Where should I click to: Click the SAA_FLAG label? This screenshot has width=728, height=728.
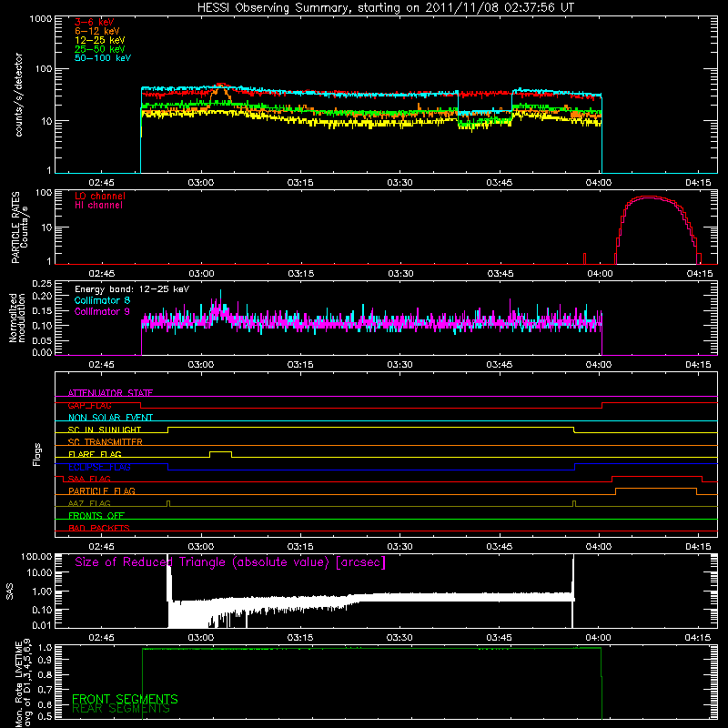[x=89, y=479]
